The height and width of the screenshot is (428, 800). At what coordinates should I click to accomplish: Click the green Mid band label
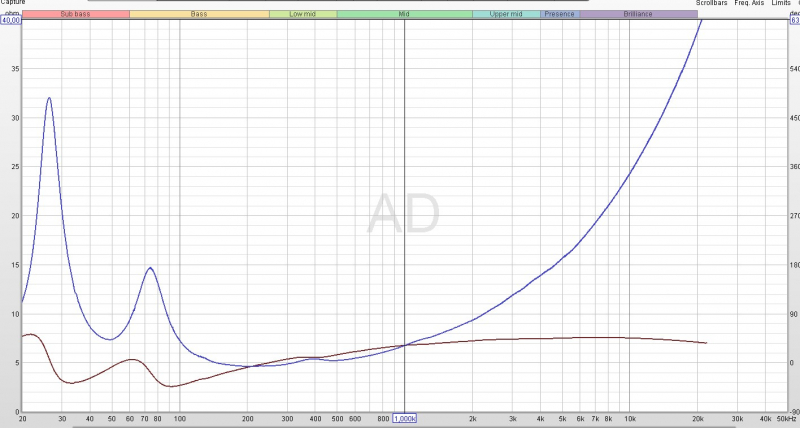pos(404,14)
